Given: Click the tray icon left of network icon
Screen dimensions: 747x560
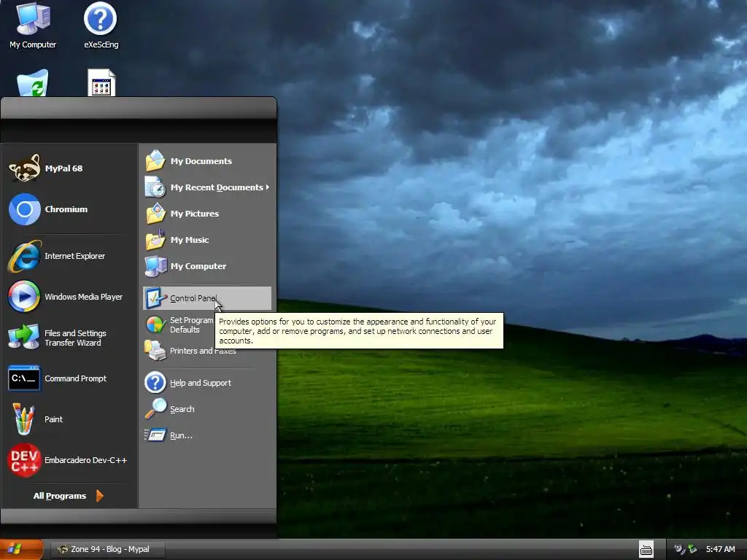Looking at the screenshot, I should point(679,550).
